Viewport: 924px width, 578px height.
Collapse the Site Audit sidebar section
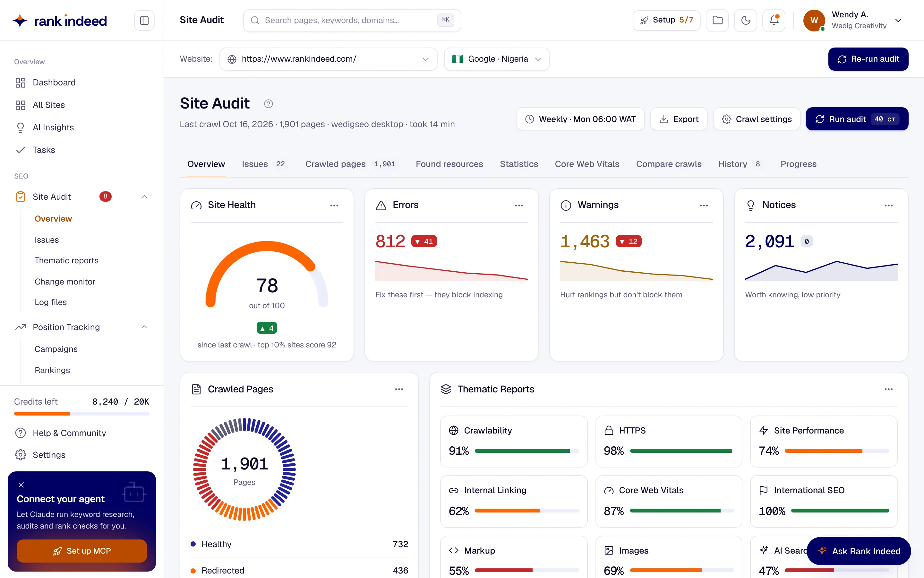click(144, 197)
